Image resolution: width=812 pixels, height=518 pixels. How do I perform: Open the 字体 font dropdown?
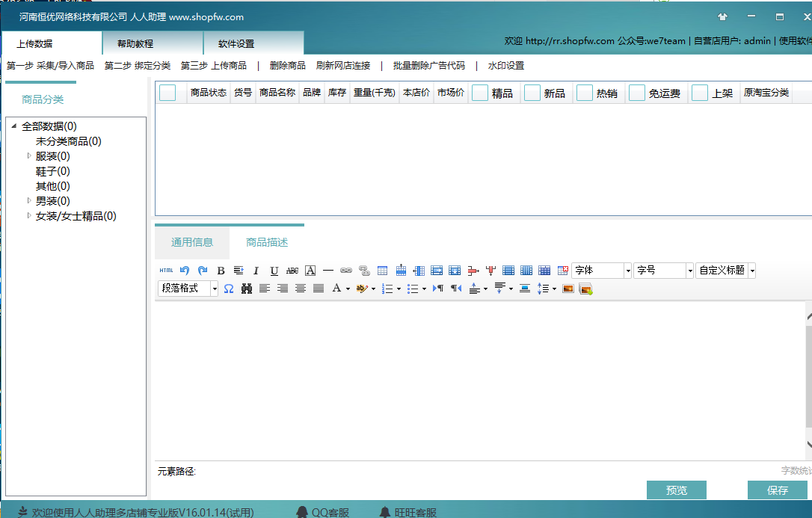pos(601,270)
